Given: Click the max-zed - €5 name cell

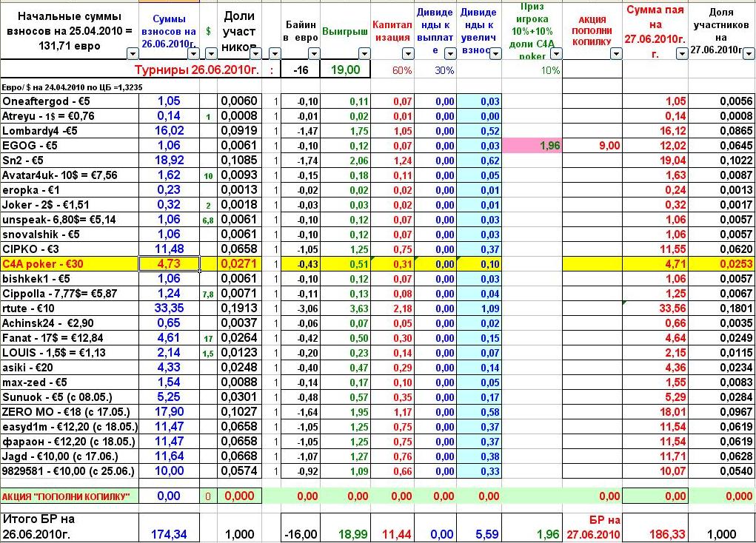Looking at the screenshot, I should (x=70, y=382).
